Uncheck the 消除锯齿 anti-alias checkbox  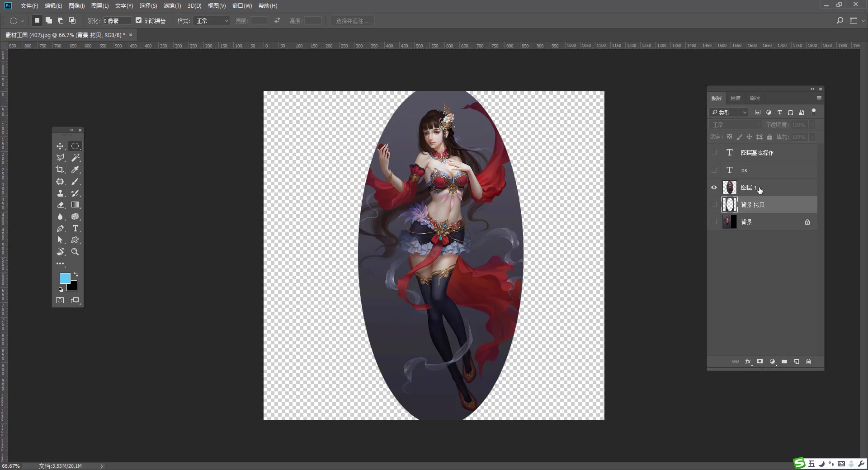pos(139,20)
